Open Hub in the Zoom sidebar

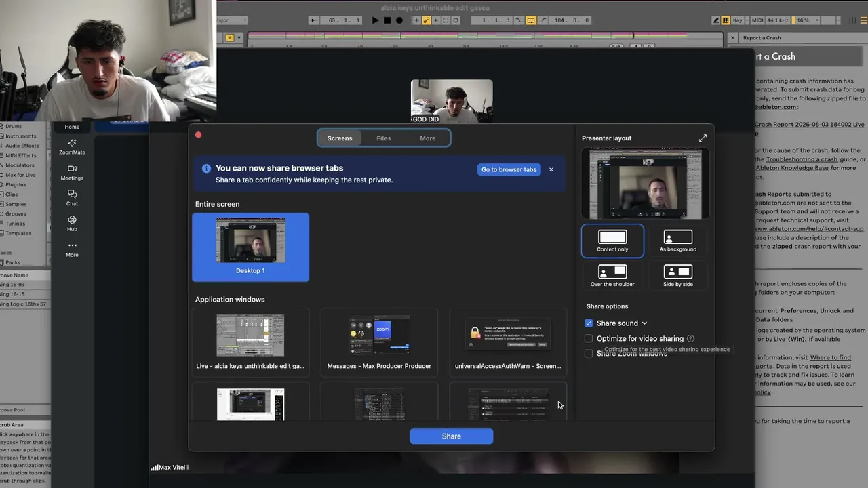[x=72, y=224]
